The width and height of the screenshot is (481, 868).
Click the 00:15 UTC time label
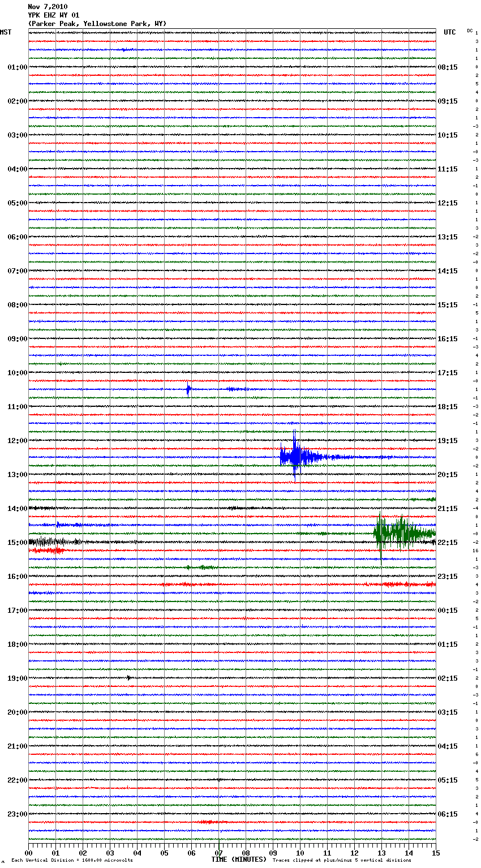coord(448,611)
